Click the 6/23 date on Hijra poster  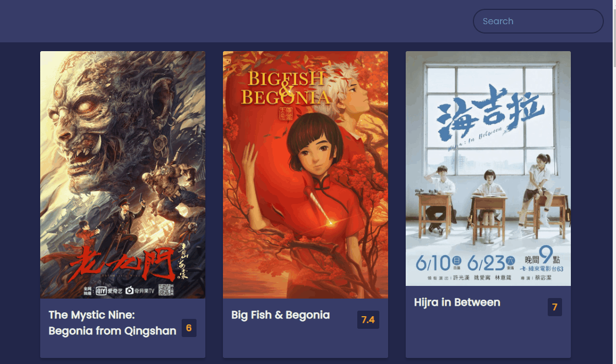[x=490, y=263]
